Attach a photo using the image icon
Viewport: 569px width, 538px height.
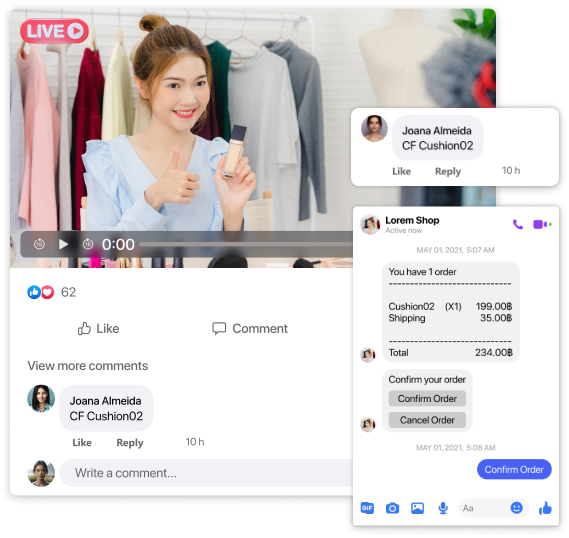[417, 508]
